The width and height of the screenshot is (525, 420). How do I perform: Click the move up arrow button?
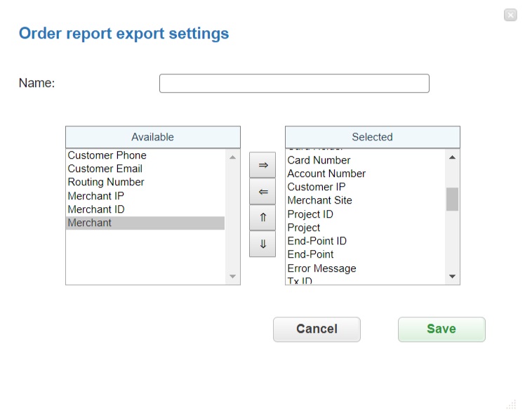coord(262,218)
